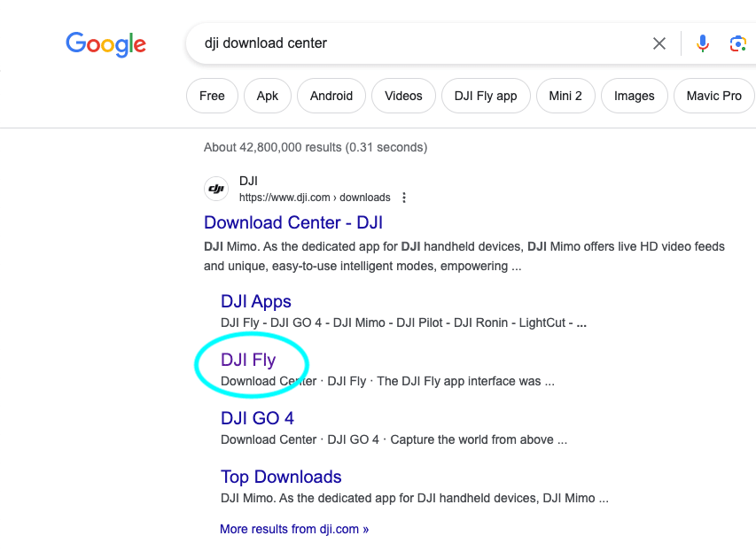Open the DJI Apps sitelink
The height and width of the screenshot is (559, 756).
click(256, 301)
